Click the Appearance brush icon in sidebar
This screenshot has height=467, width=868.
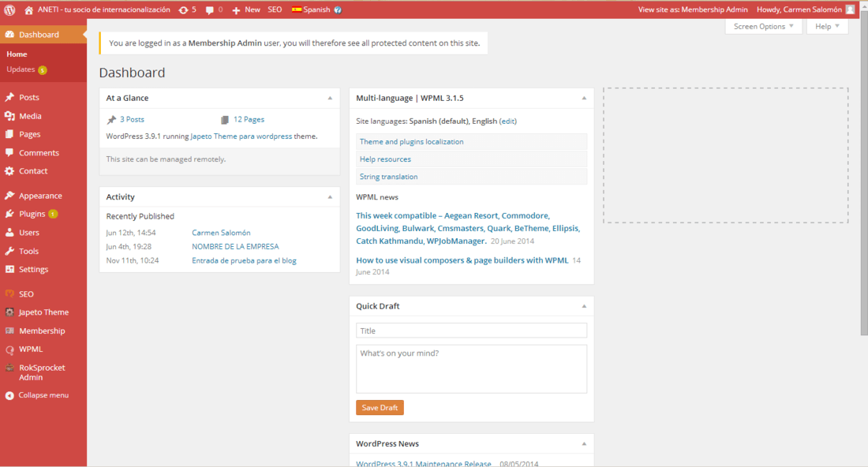[9, 196]
